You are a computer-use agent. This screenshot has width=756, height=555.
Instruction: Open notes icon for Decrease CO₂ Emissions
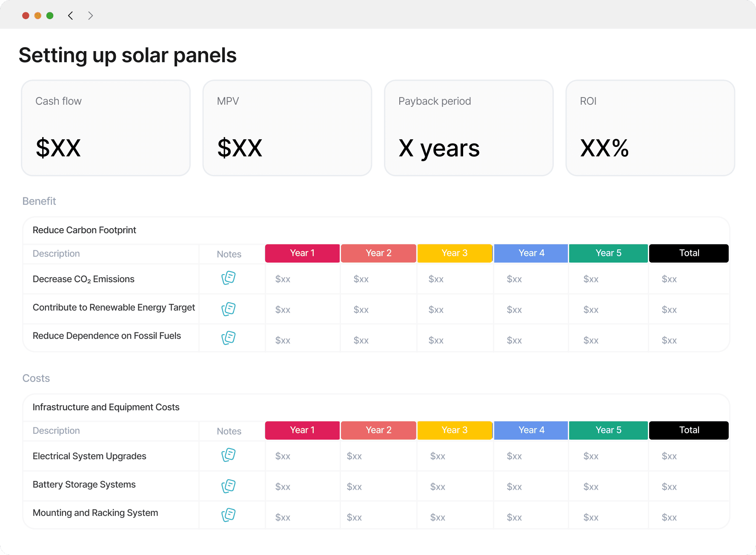tap(229, 278)
